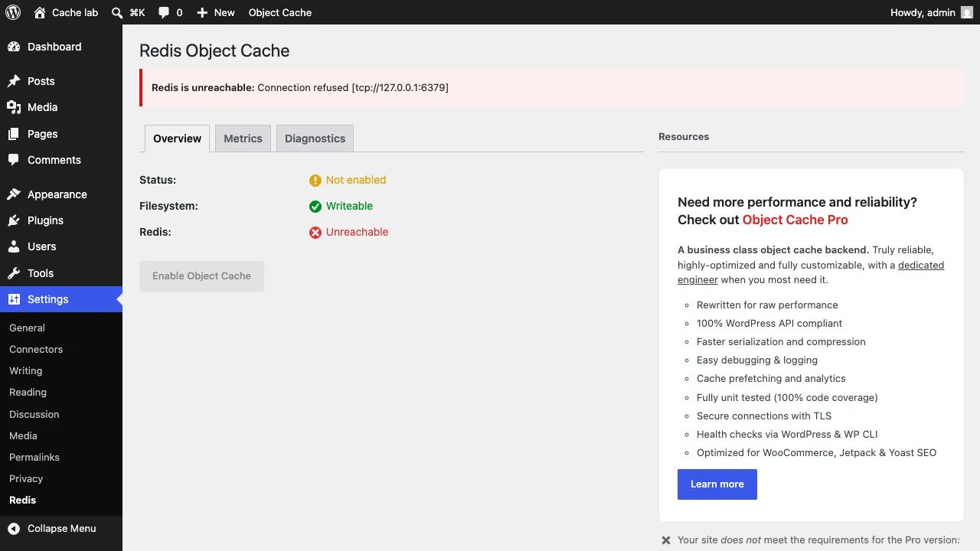Viewport: 980px width, 551px height.
Task: Click the admin avatar icon
Action: click(967, 12)
